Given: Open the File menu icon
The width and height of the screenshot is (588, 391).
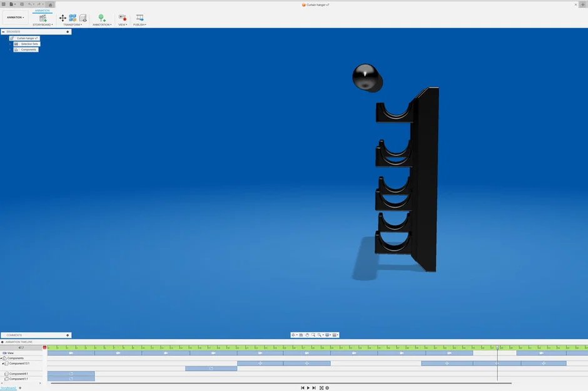Looking at the screenshot, I should point(12,4).
